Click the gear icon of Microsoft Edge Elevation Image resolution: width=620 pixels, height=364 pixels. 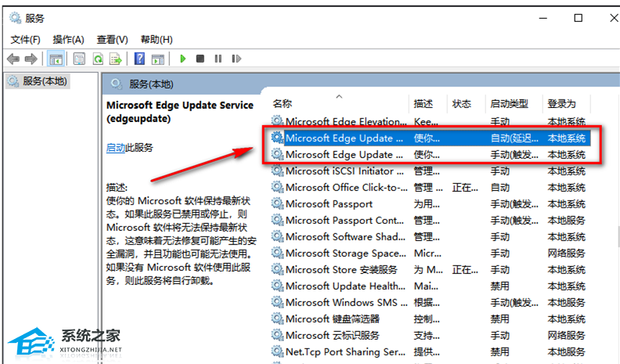point(277,121)
